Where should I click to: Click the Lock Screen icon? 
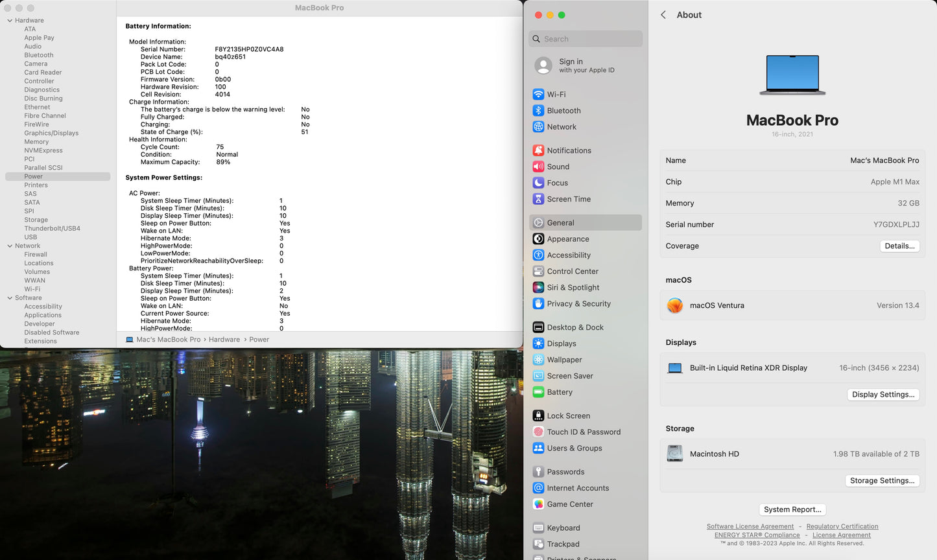pyautogui.click(x=538, y=415)
